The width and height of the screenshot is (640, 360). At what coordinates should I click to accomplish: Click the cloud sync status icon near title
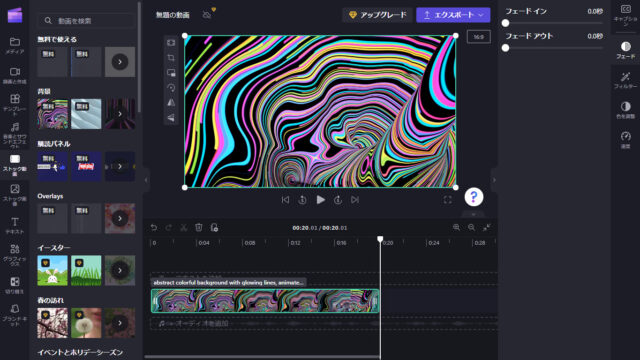pos(207,15)
